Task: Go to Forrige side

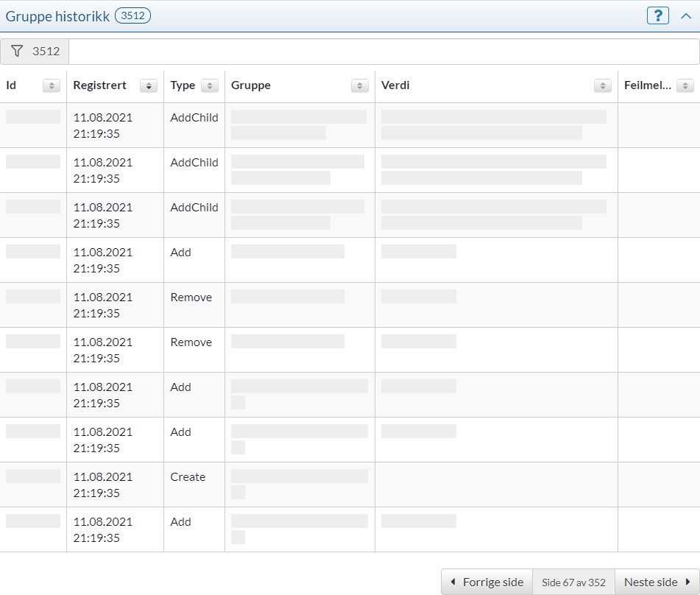Action: coord(487,582)
